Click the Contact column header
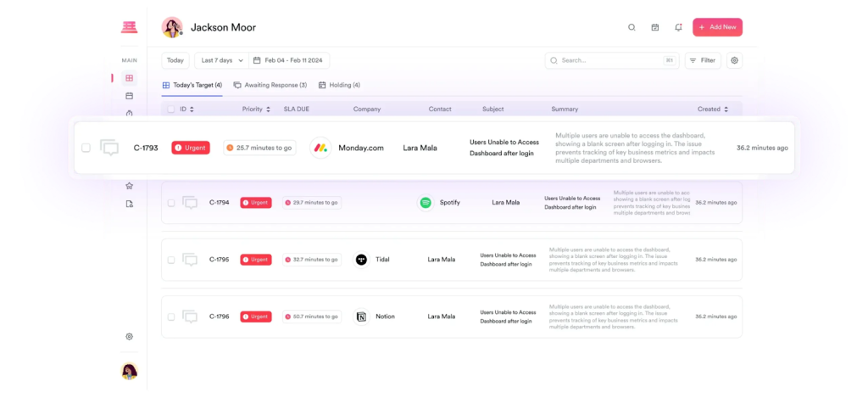 click(440, 109)
